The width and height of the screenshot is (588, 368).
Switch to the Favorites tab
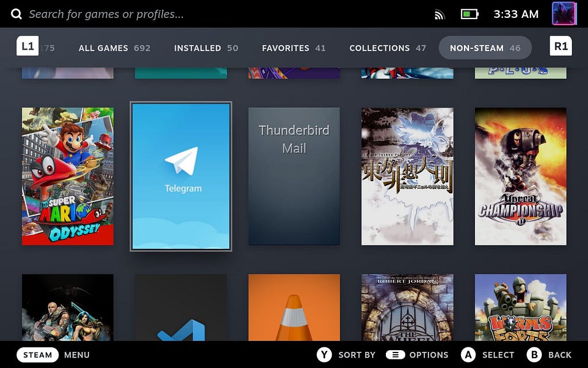tap(293, 48)
